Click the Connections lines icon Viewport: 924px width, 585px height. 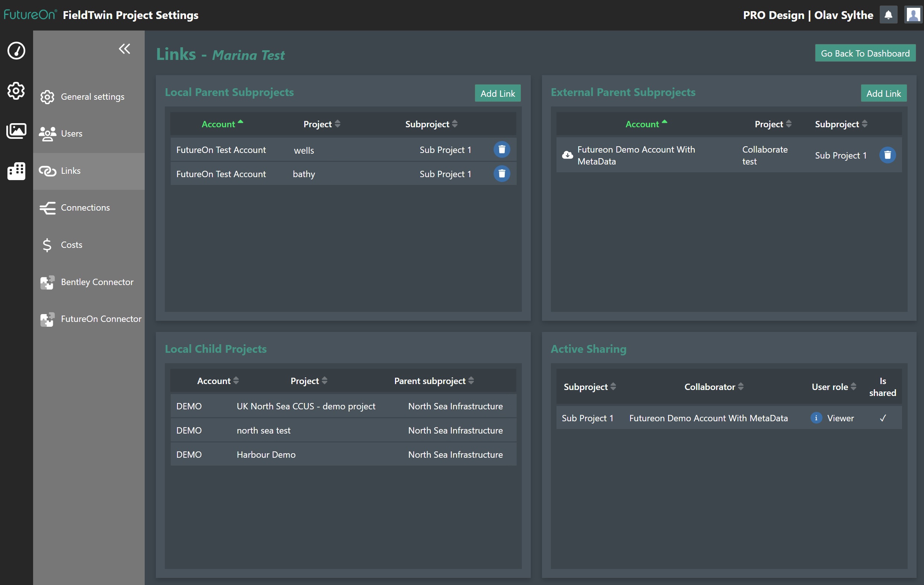click(47, 208)
